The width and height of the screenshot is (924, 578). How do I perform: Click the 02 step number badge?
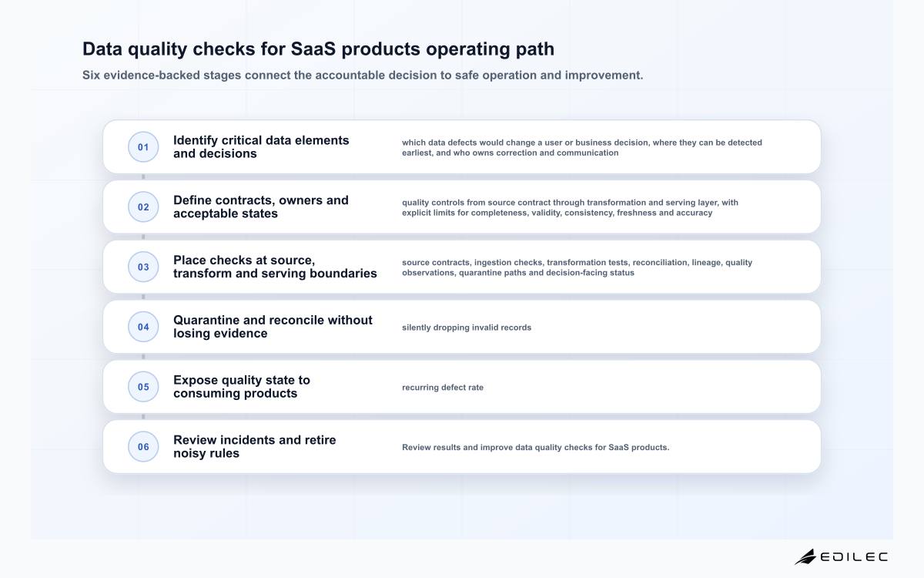pos(143,207)
